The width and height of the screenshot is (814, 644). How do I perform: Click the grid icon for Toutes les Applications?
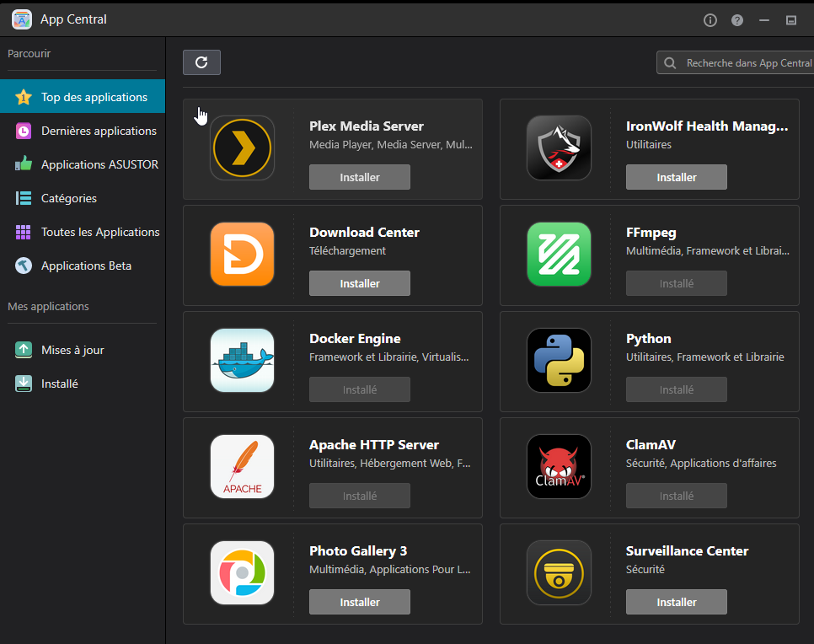(24, 232)
